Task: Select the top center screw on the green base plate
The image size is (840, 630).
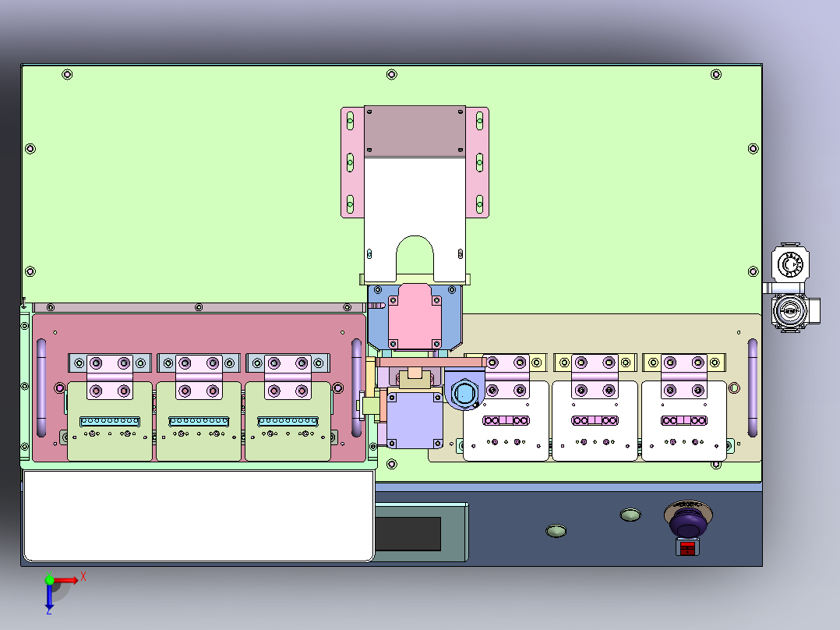Action: click(392, 75)
